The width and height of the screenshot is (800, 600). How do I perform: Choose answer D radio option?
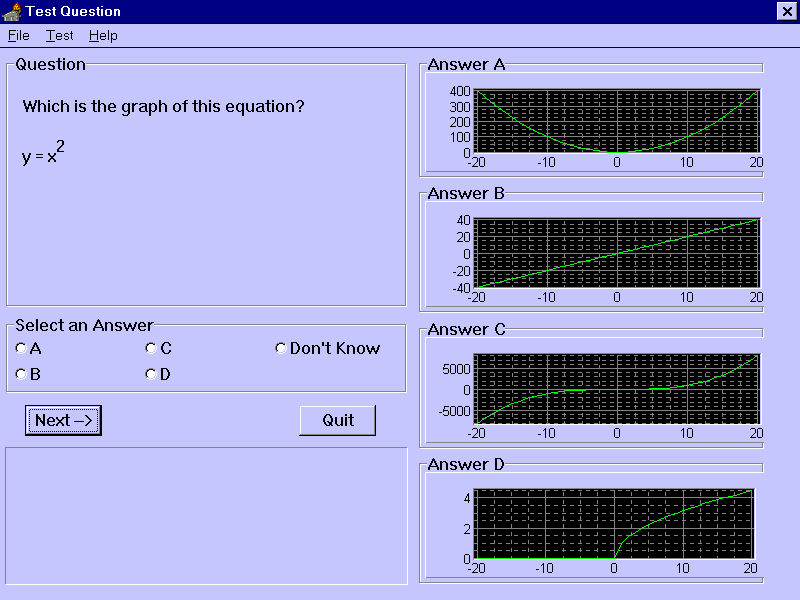pos(151,375)
